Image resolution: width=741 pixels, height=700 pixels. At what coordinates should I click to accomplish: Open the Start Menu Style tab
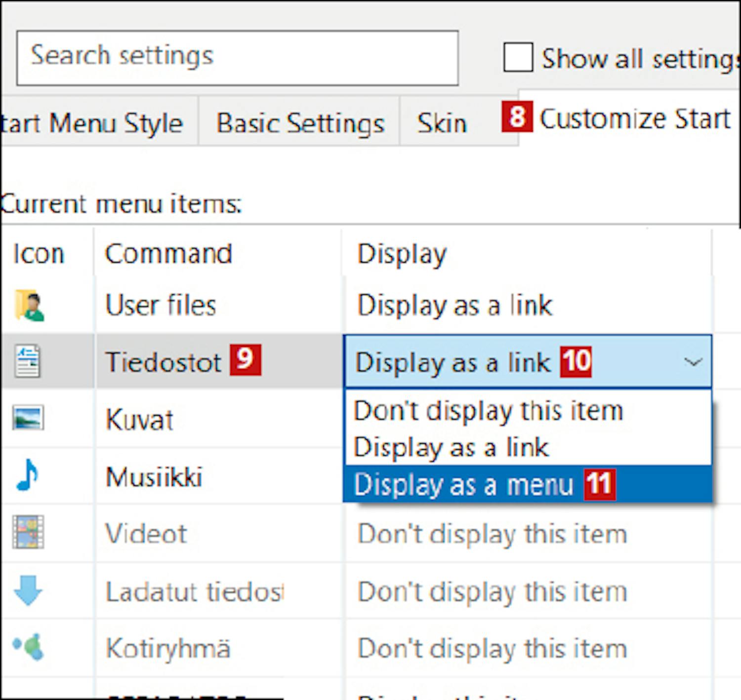click(94, 123)
